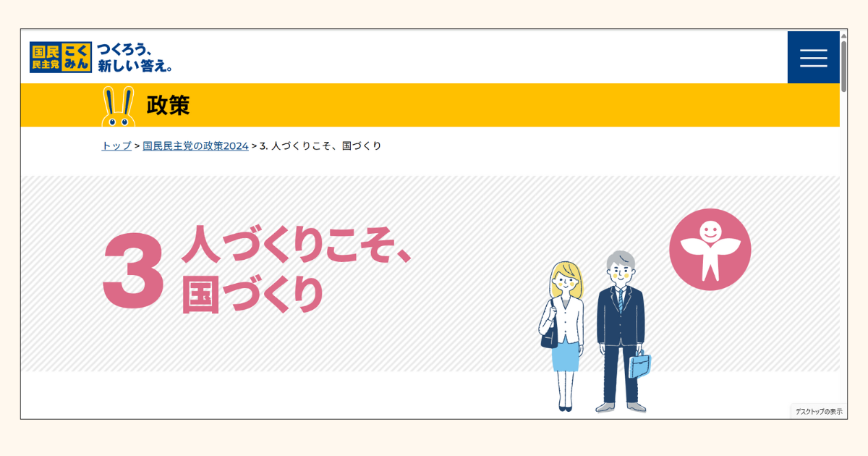
Task: Click the 政策 title in yellow banner
Action: click(x=168, y=106)
